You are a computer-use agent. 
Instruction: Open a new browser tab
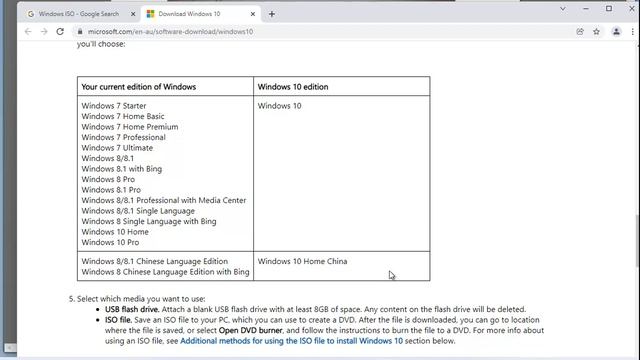[x=272, y=14]
